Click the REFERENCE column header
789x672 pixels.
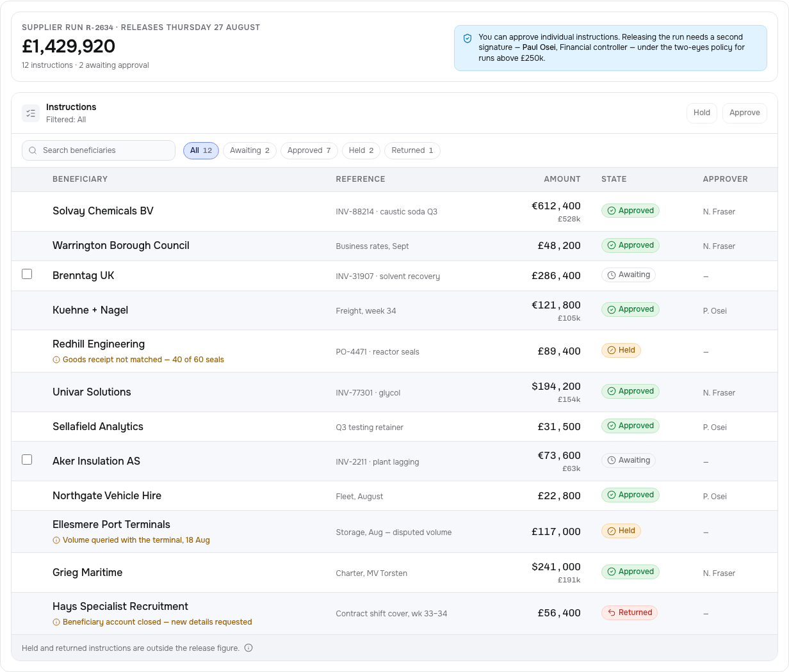coord(361,179)
